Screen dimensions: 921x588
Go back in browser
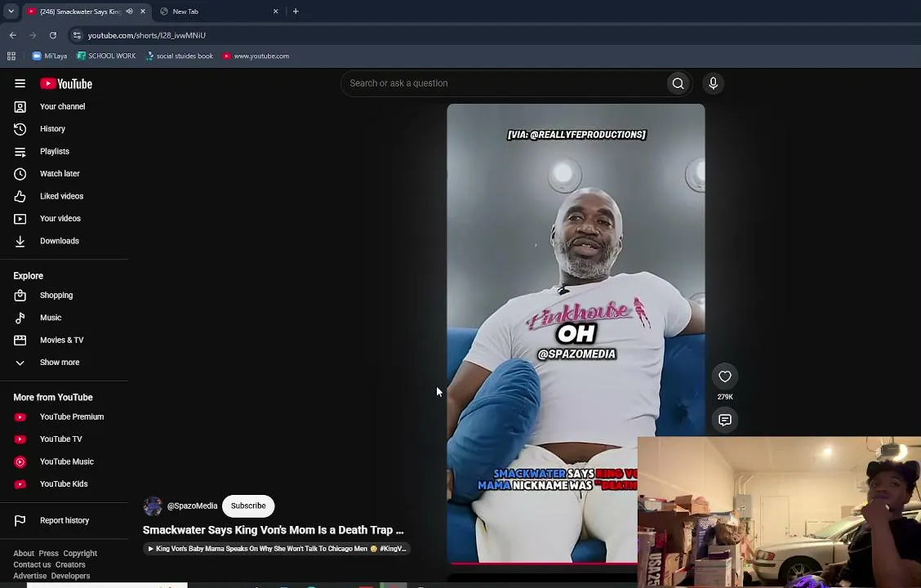(13, 35)
